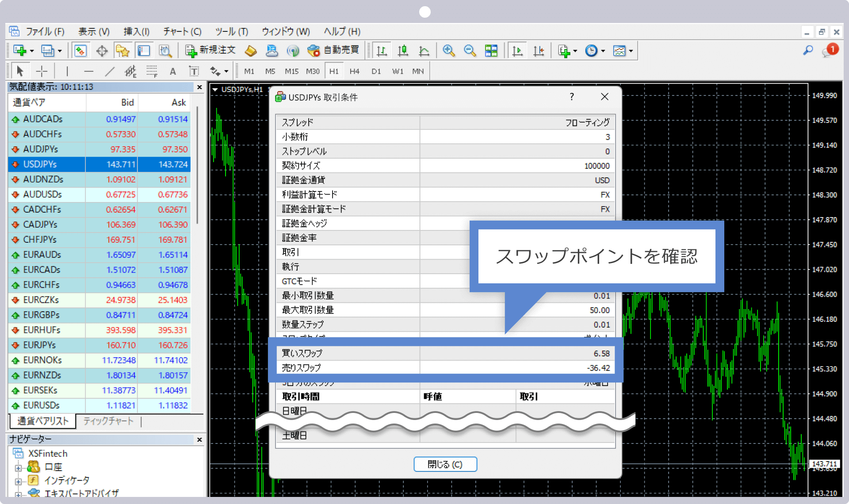The image size is (849, 504).
Task: Expand the インディケータ tree node
Action: (x=18, y=481)
